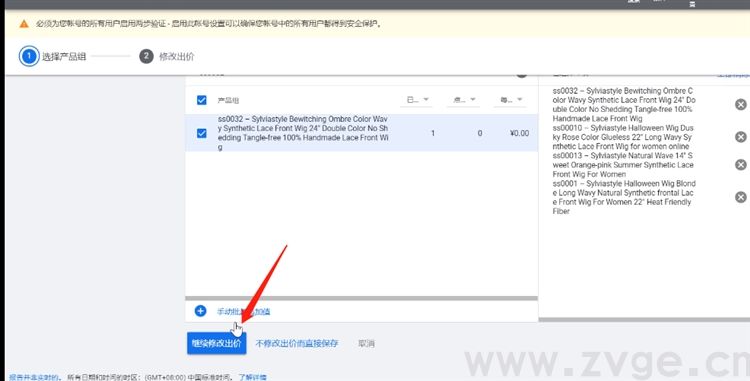Click ss00010 Sylviastyle Halloween Wig Dusky Rose text
Screen dimensions: 750x381
coord(623,137)
